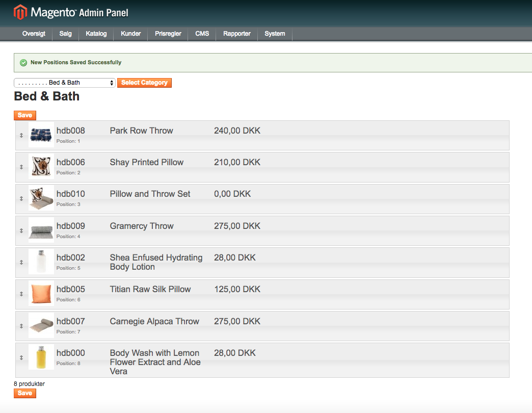Viewport: 532px width, 413px height.
Task: Click drag handle icon for hdb010 row
Action: pos(21,198)
